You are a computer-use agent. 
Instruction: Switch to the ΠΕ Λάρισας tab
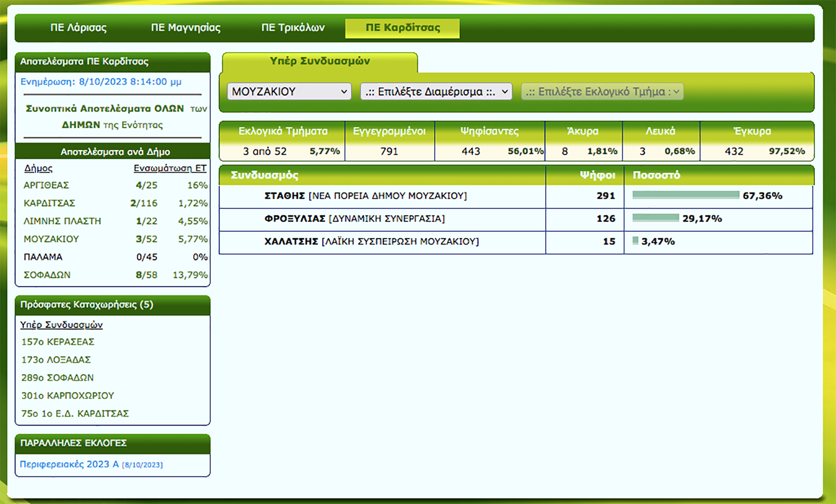pyautogui.click(x=78, y=28)
